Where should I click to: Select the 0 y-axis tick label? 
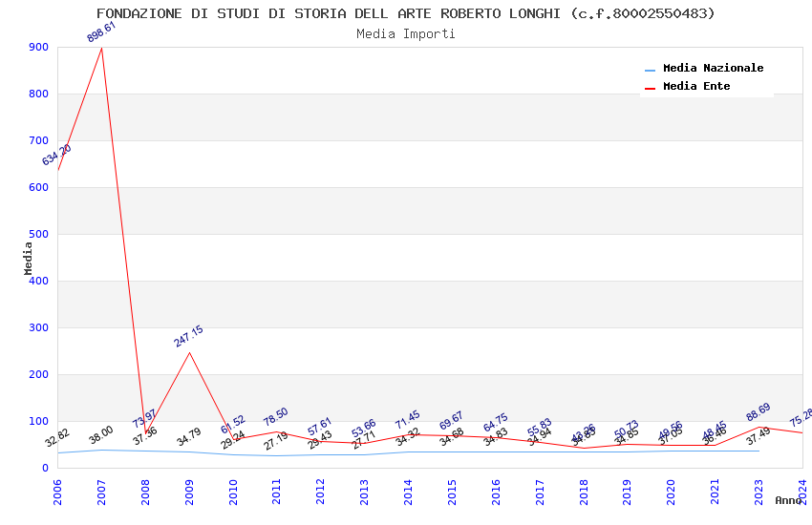click(x=45, y=468)
